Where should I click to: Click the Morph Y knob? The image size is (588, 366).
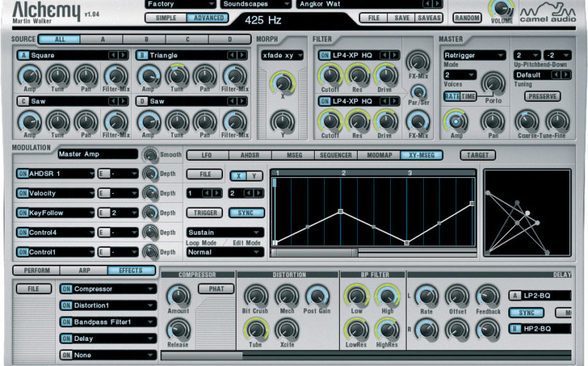(283, 121)
